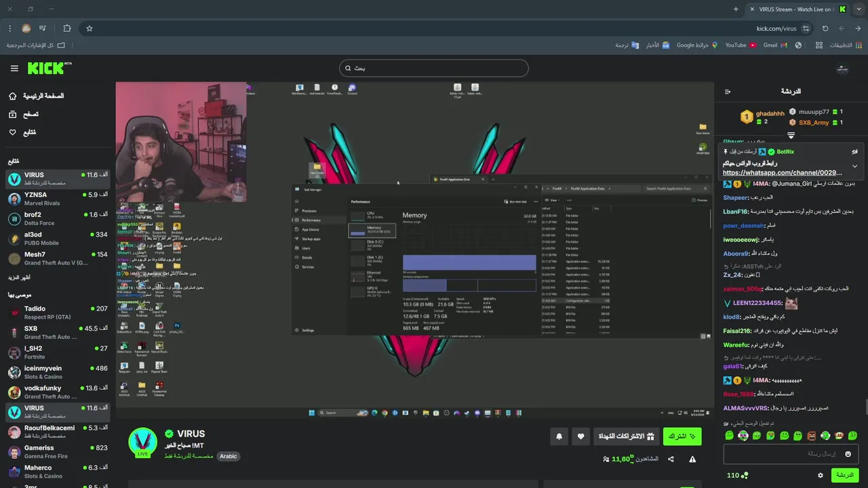Open the emoji picker in message box

click(x=848, y=453)
